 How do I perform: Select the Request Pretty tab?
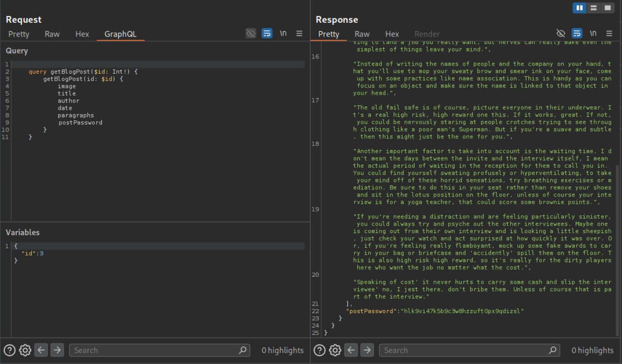point(19,34)
